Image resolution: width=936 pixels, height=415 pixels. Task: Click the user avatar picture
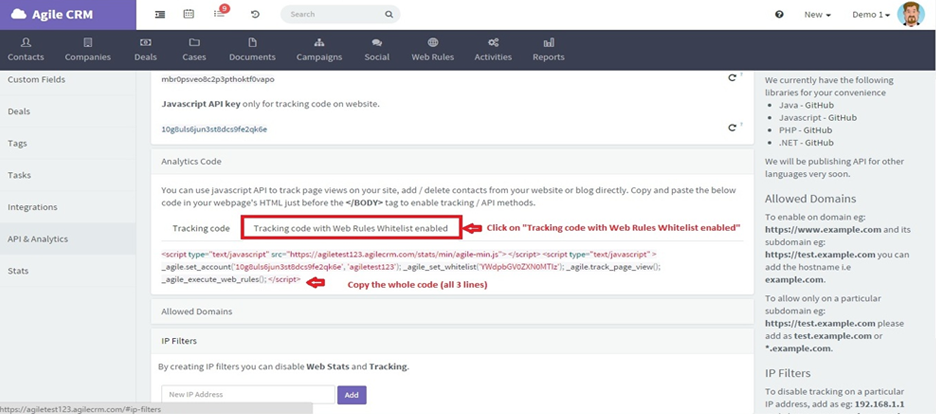point(910,14)
